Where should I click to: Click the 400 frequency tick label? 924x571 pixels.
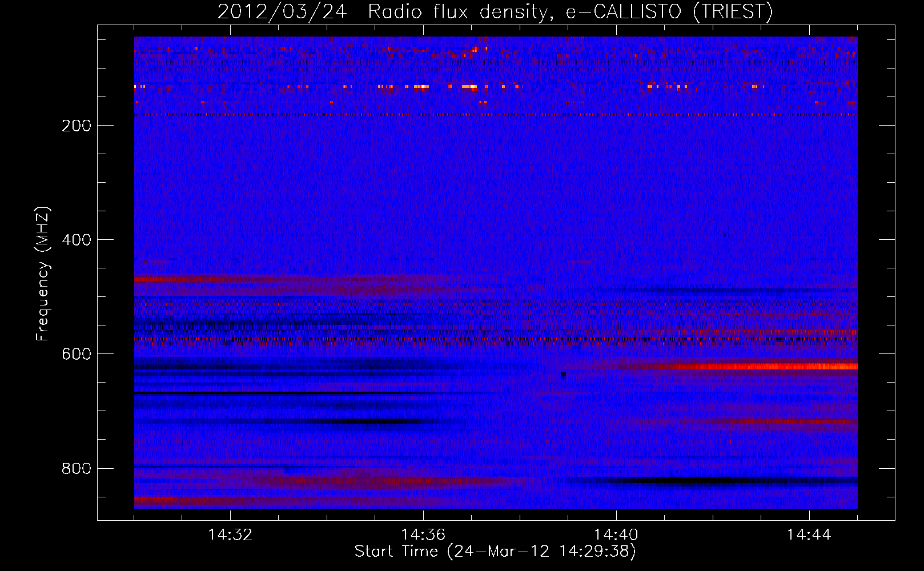click(x=76, y=240)
